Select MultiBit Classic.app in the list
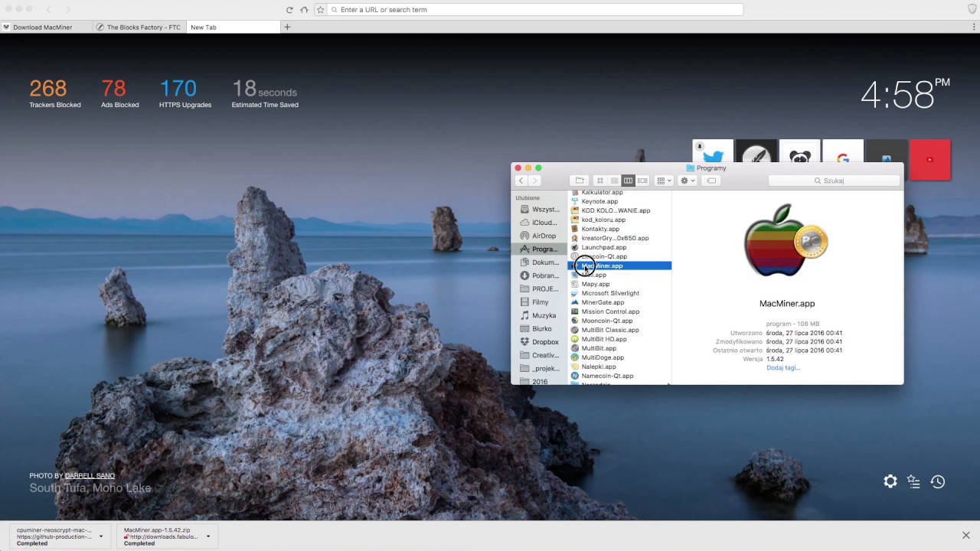The image size is (980, 551). click(x=619, y=330)
